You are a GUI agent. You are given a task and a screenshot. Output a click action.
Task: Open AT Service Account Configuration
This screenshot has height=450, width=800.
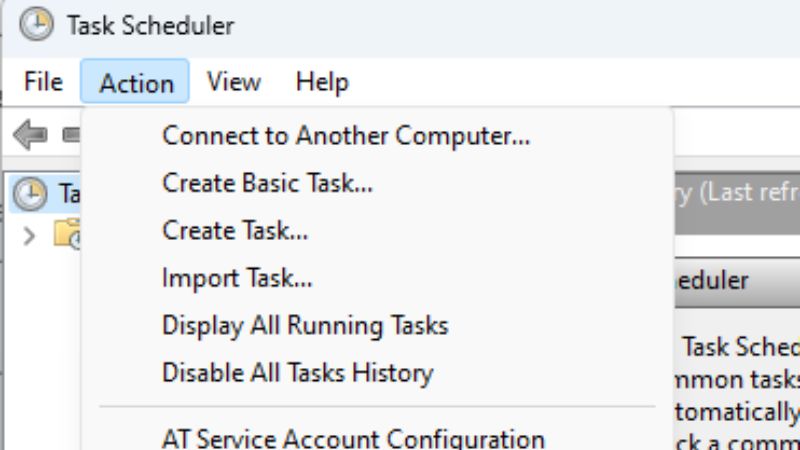pyautogui.click(x=353, y=438)
